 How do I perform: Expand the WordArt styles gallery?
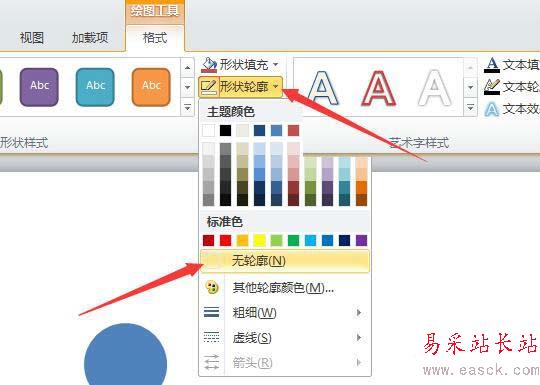pos(470,107)
